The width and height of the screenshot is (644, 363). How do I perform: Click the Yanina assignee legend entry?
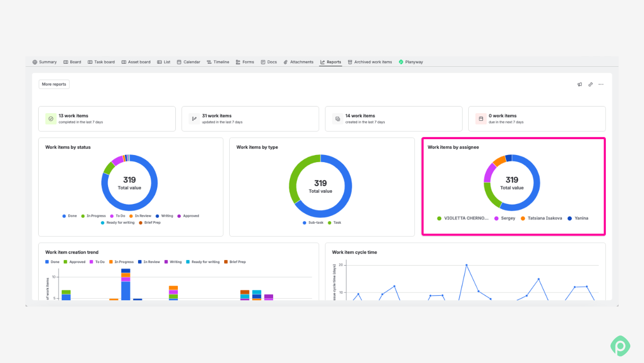point(578,218)
